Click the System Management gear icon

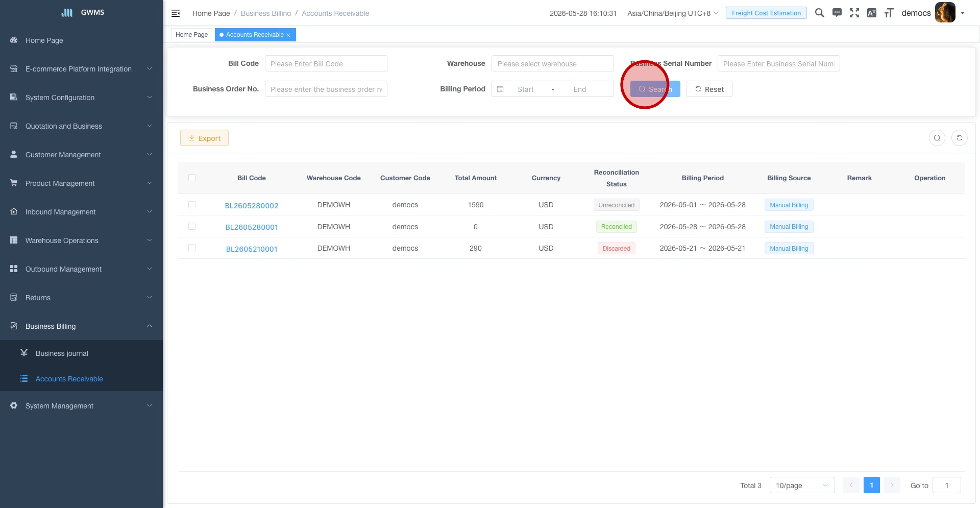click(x=14, y=405)
